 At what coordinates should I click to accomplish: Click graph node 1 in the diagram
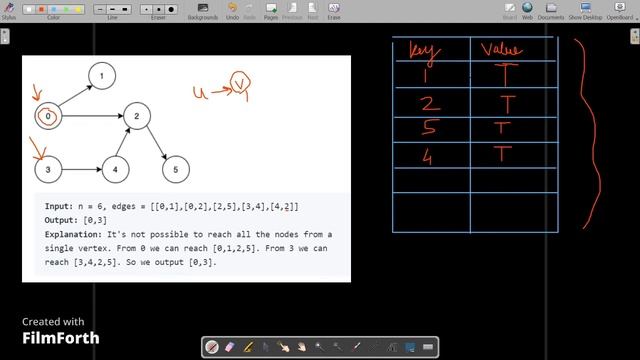click(102, 76)
